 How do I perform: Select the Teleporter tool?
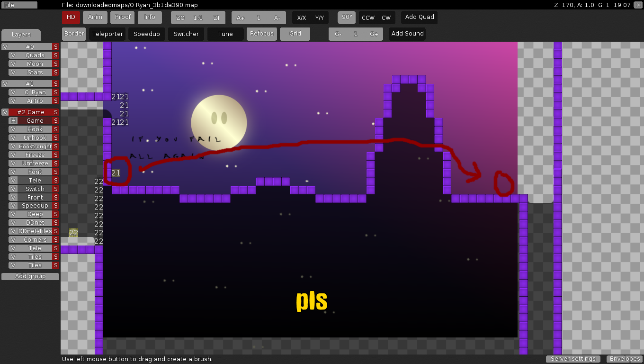pos(107,34)
